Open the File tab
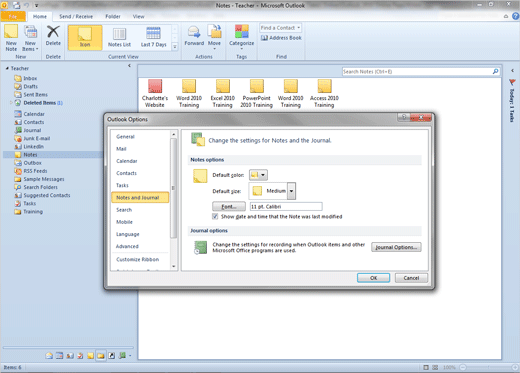This screenshot has height=373, width=520. (x=13, y=16)
